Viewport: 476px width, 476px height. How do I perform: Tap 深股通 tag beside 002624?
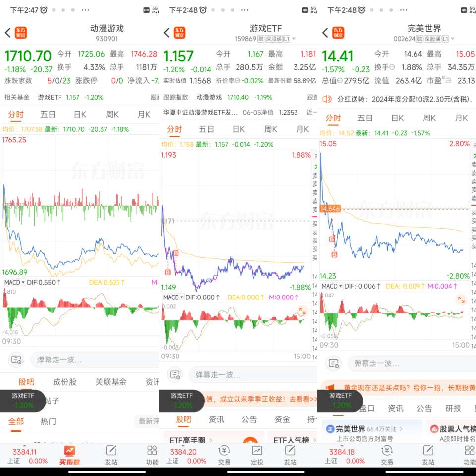tap(432, 39)
